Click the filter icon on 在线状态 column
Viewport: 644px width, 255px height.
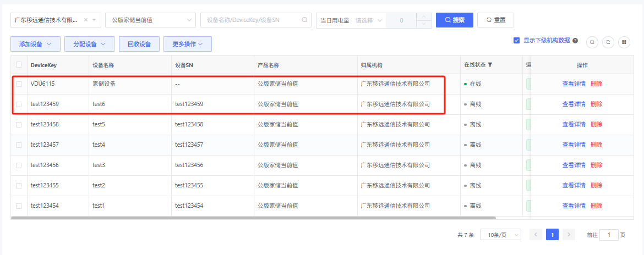click(490, 65)
